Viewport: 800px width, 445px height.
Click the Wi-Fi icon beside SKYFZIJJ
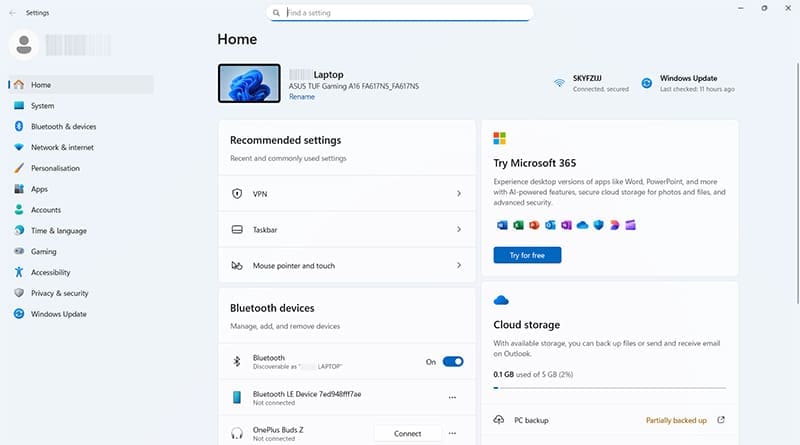click(x=560, y=83)
